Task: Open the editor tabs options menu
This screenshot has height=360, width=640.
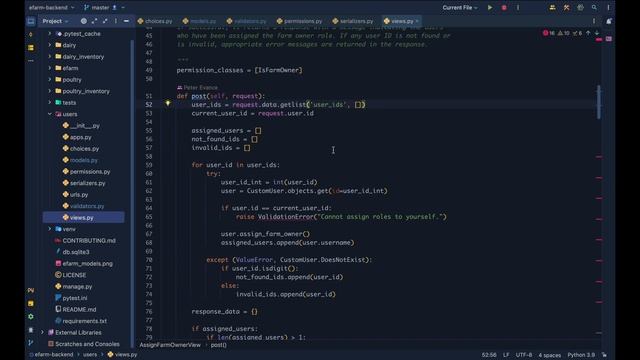Action: 594,21
